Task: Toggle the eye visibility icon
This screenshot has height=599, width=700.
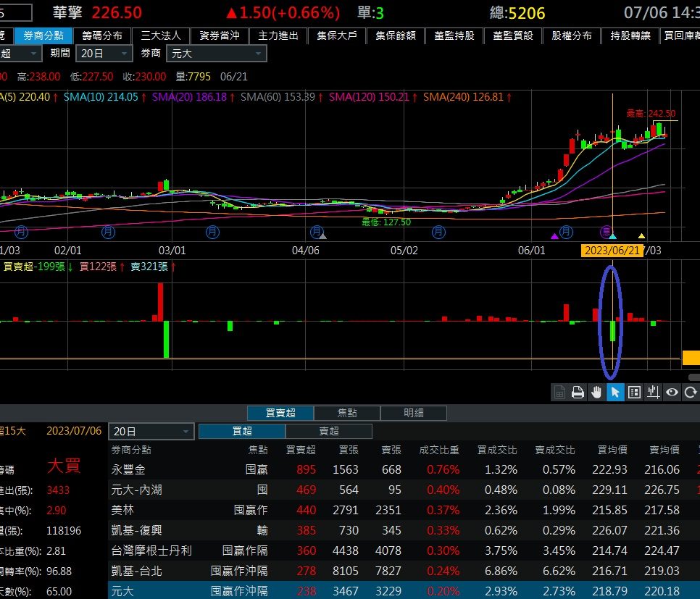Action: [672, 393]
